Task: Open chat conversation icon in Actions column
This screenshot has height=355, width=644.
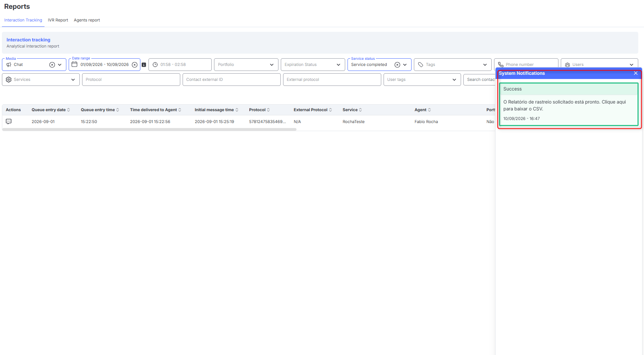Action: coord(9,122)
